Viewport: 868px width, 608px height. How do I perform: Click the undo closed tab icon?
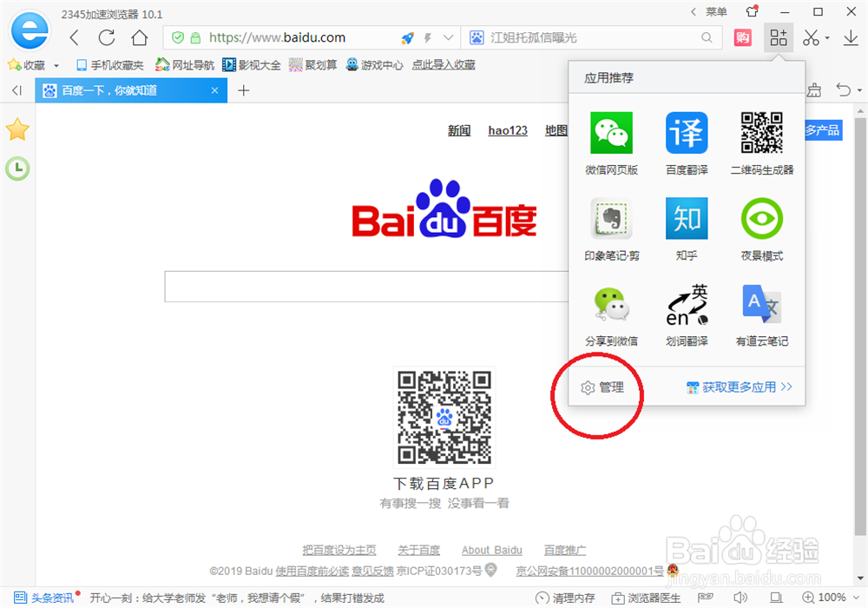coord(843,89)
